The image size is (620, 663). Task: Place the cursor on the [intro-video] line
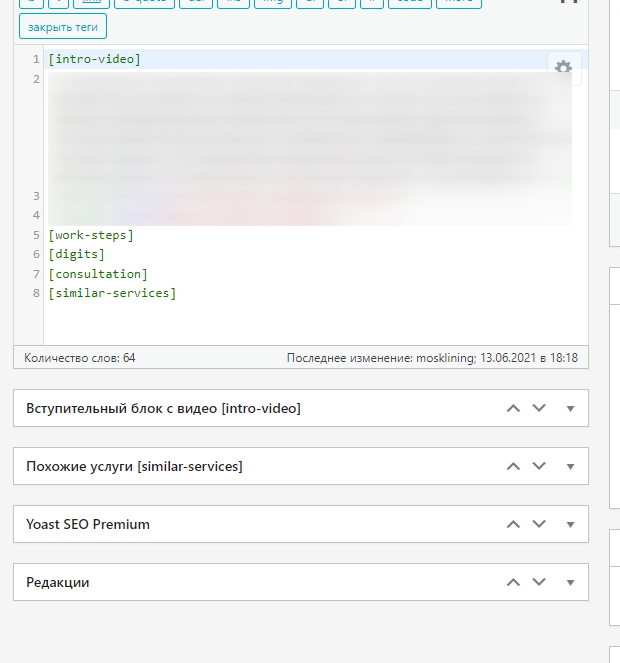pos(95,59)
